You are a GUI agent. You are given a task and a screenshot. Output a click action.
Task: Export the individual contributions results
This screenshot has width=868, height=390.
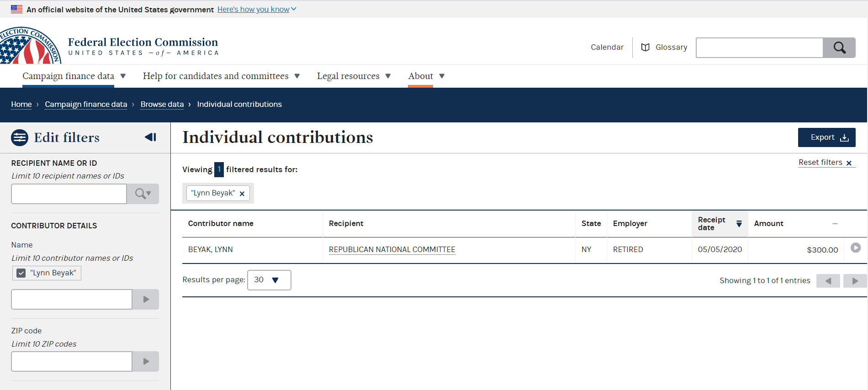click(826, 137)
